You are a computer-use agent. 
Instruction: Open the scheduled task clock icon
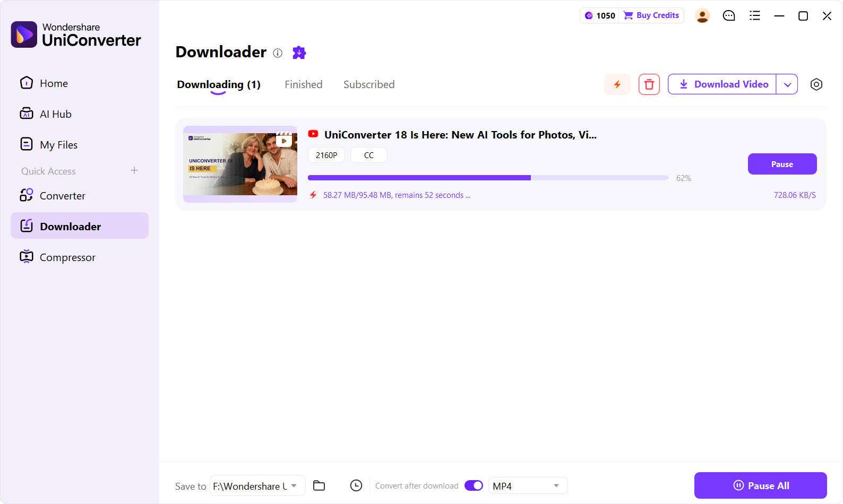[356, 485]
